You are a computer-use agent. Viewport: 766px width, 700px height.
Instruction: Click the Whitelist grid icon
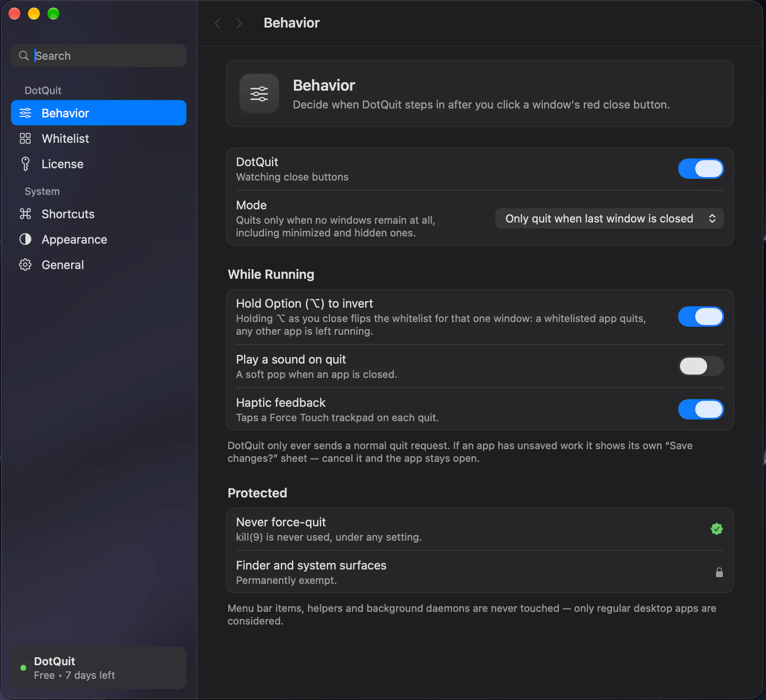tap(25, 138)
